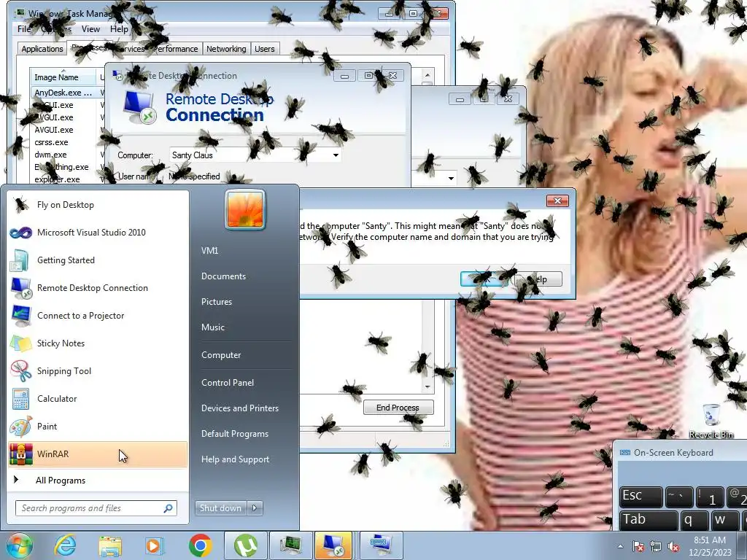This screenshot has height=560, width=747.
Task: Open Computer from Start menu
Action: (x=221, y=355)
